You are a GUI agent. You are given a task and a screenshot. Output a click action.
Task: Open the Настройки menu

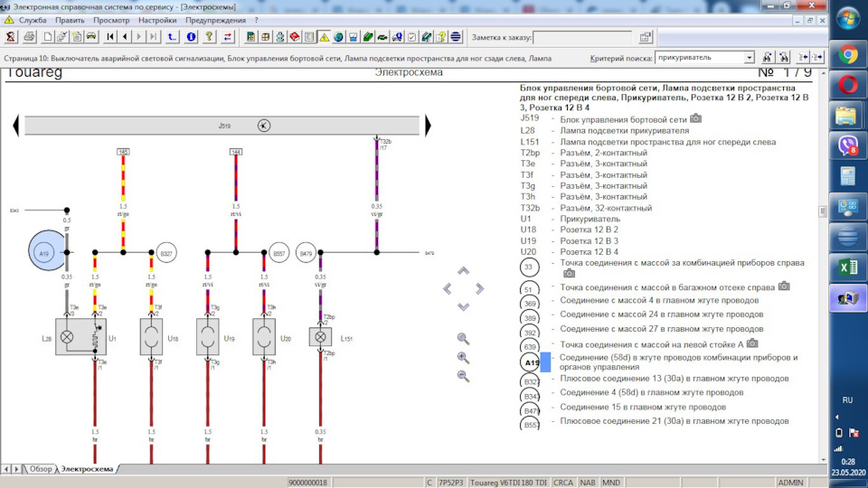157,20
